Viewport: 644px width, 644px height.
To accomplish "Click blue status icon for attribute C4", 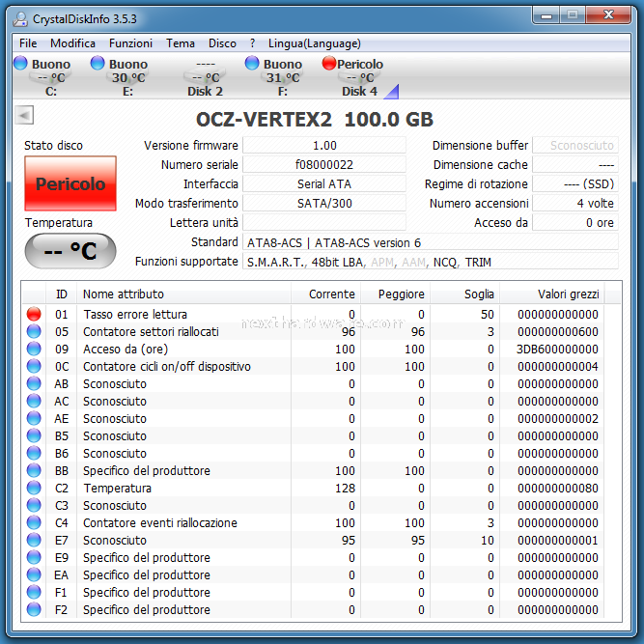I will (34, 522).
